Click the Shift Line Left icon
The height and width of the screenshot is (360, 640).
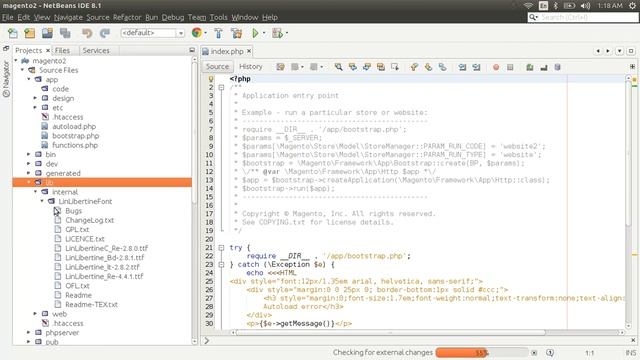click(x=462, y=67)
